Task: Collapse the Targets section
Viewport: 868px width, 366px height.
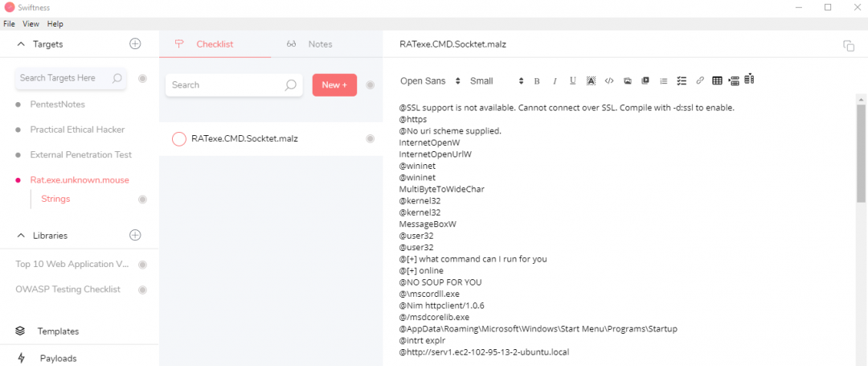Action: click(x=21, y=43)
